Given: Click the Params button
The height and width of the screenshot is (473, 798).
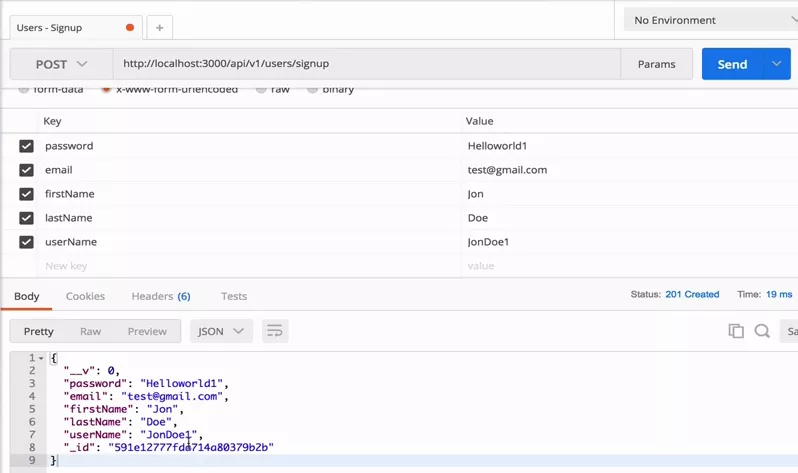Looking at the screenshot, I should point(656,64).
